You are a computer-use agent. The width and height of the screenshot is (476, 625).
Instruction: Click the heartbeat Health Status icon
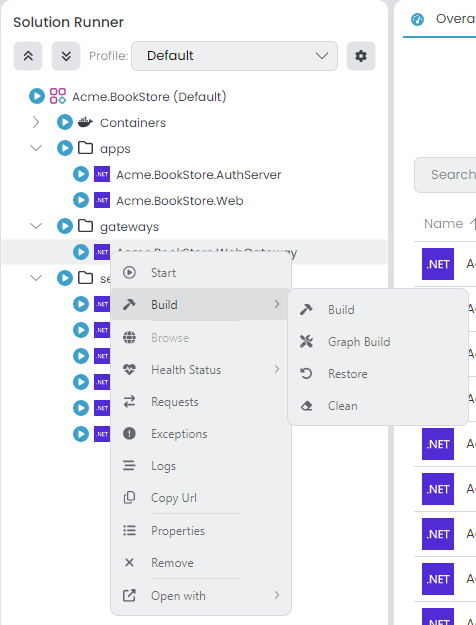pyautogui.click(x=129, y=369)
